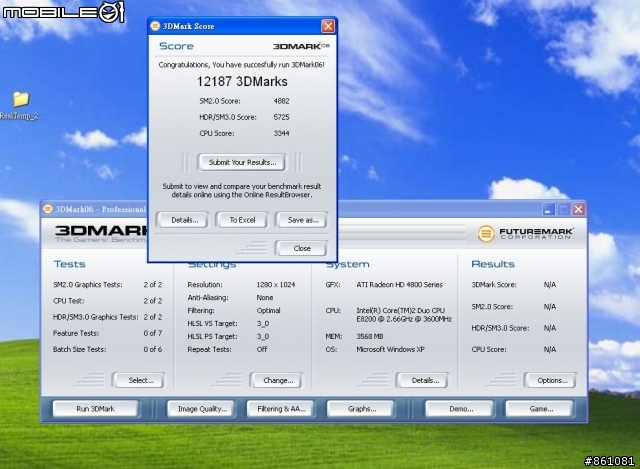The height and width of the screenshot is (469, 640).
Task: Click Run 3DMark button
Action: coord(96,409)
